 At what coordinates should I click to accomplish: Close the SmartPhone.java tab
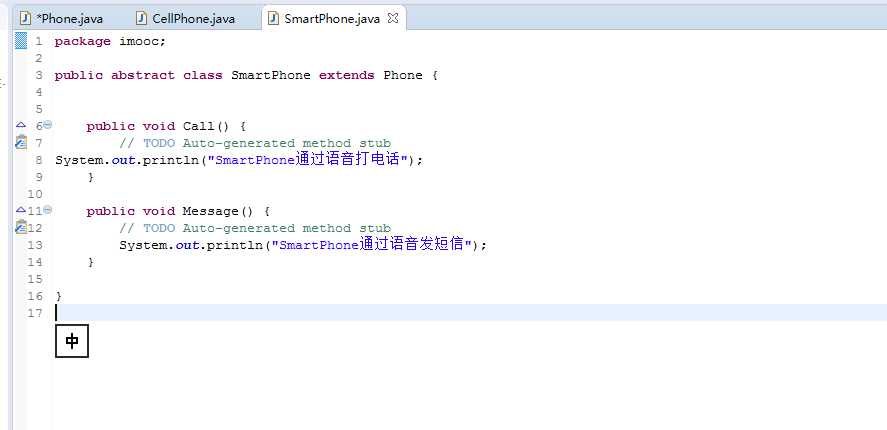point(392,18)
